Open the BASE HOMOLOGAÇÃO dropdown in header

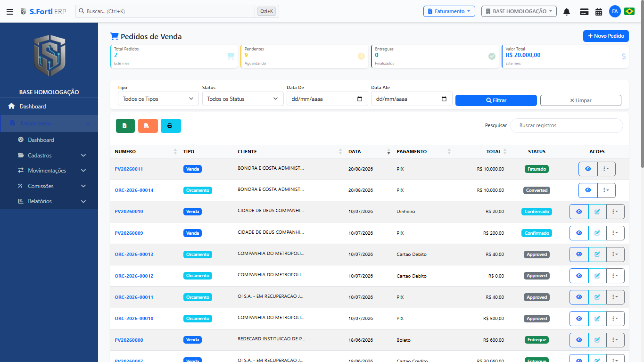tap(519, 11)
